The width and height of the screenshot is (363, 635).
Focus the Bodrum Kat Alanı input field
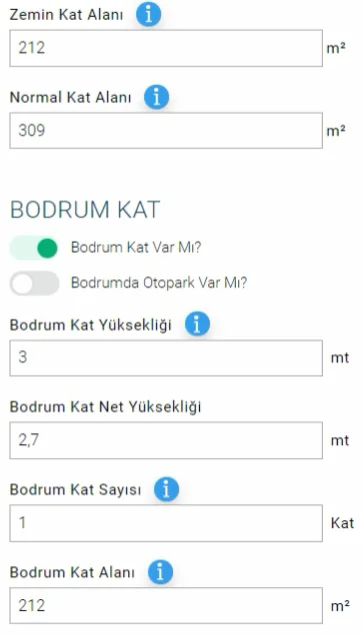[x=166, y=605]
